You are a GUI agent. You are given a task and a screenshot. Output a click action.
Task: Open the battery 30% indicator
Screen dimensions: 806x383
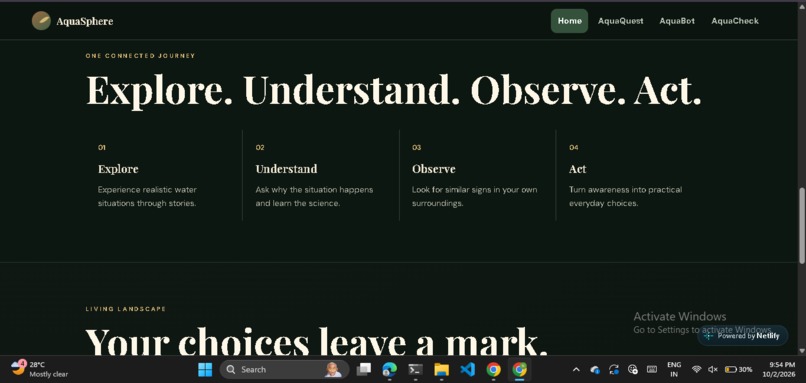coord(739,369)
